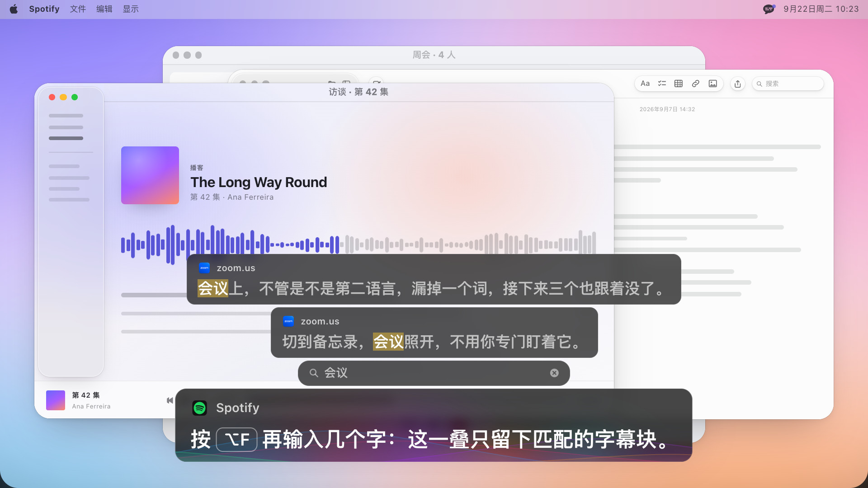868x488 pixels.
Task: Open the Aa text format tool in Notes
Action: pos(645,84)
